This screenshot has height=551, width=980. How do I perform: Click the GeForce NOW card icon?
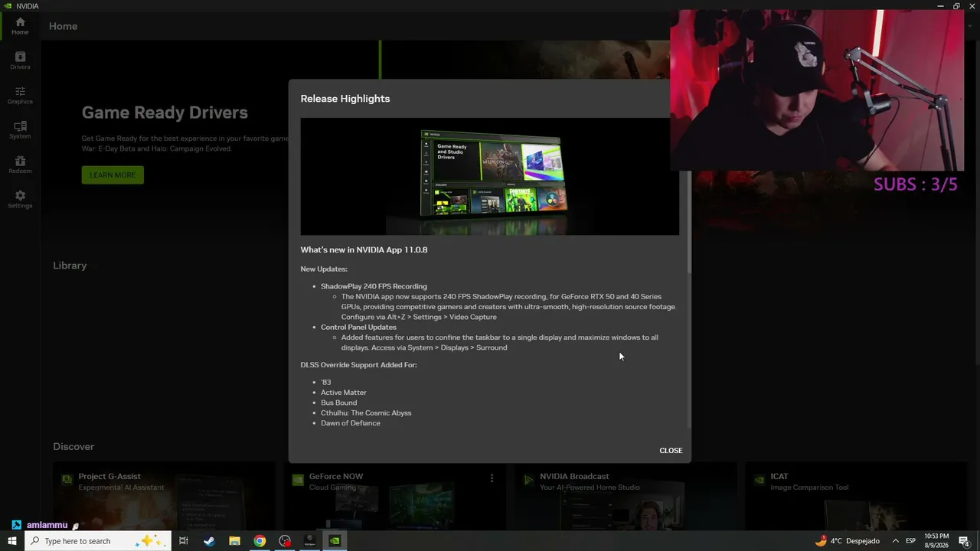299,481
